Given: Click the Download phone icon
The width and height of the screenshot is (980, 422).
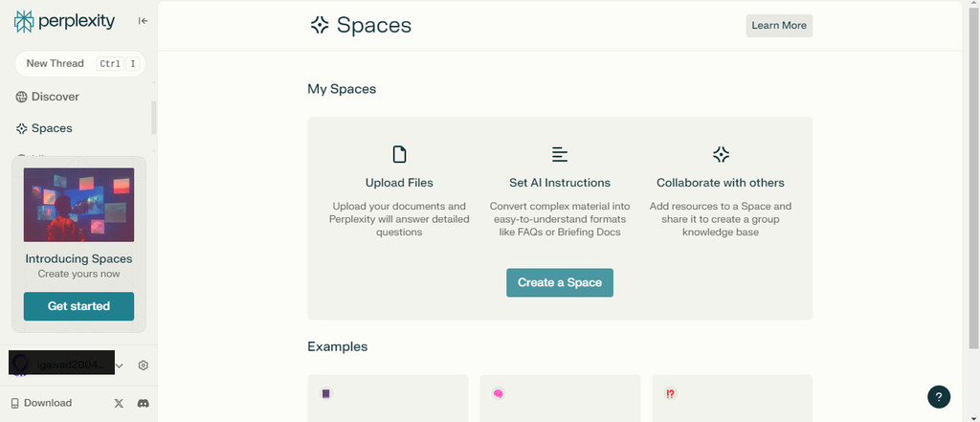Looking at the screenshot, I should pos(15,403).
